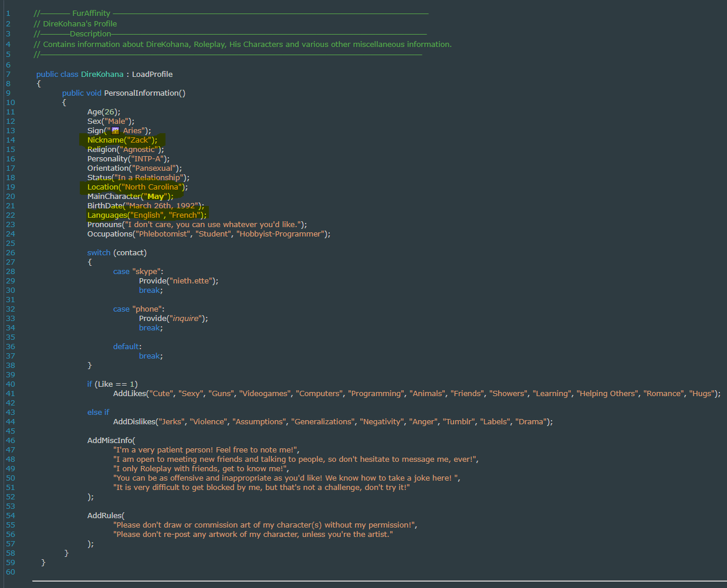Click the "AddLikes" function call

[x=129, y=394]
